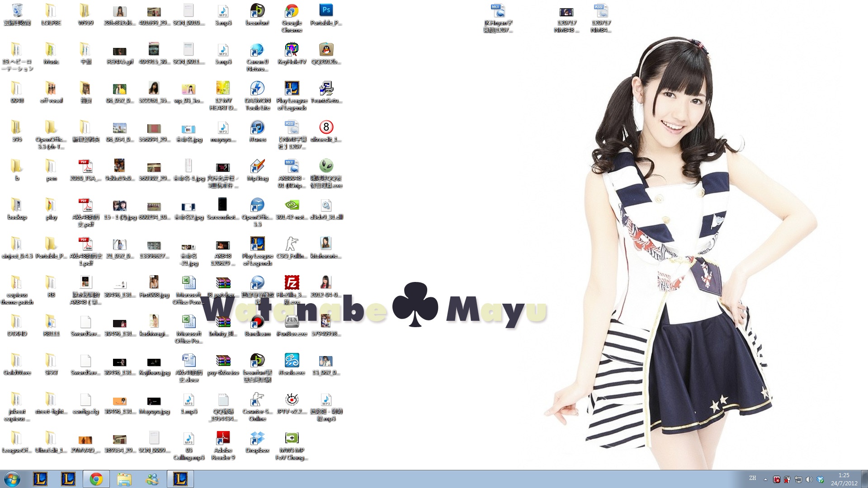
Task: Open the Google Chrome desktop shortcut
Action: coord(292,11)
